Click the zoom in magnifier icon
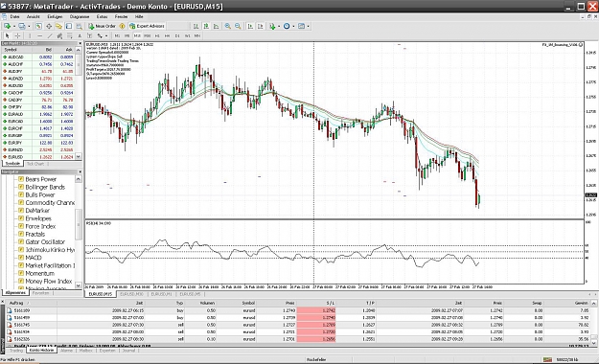The image size is (599, 364). pos(228,26)
